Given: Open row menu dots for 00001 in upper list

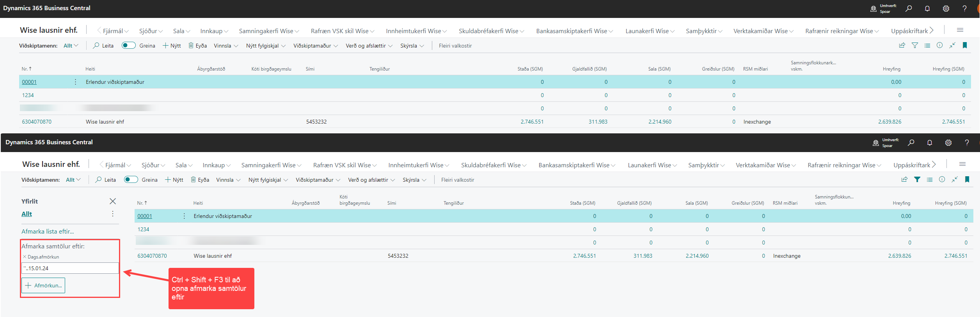Looking at the screenshot, I should (x=75, y=82).
